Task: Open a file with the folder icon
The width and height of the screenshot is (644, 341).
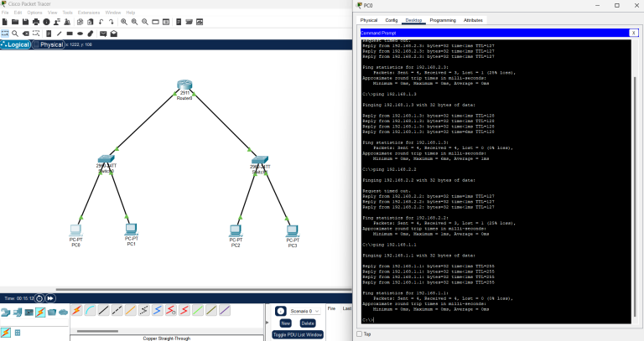Action: [15, 22]
